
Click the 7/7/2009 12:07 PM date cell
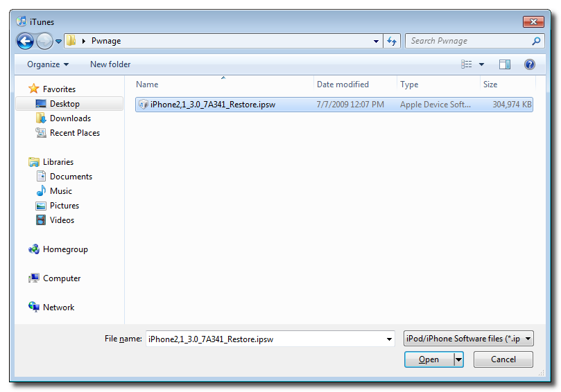(350, 105)
